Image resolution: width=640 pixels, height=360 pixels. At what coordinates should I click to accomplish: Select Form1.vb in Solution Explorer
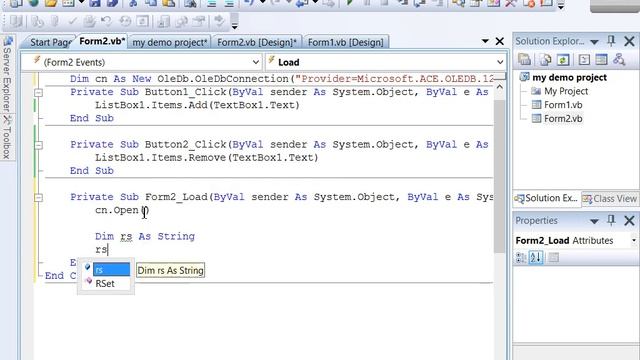tap(563, 105)
